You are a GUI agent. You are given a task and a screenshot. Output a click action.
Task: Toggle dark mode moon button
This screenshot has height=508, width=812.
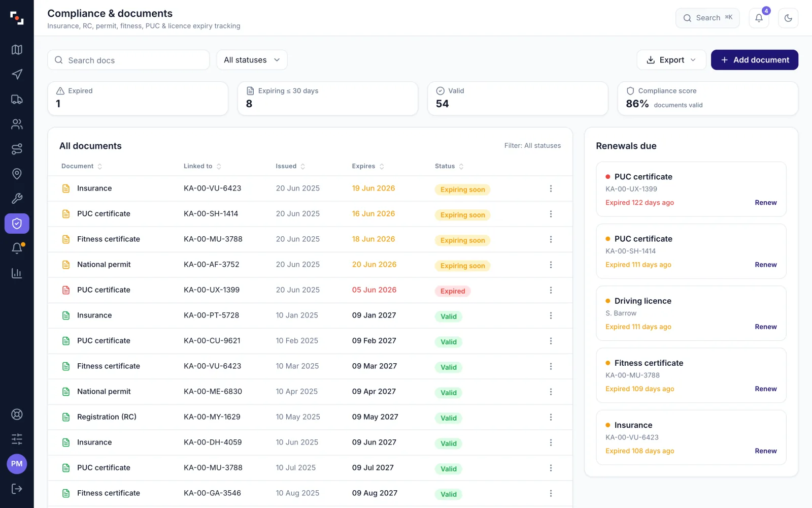(788, 18)
